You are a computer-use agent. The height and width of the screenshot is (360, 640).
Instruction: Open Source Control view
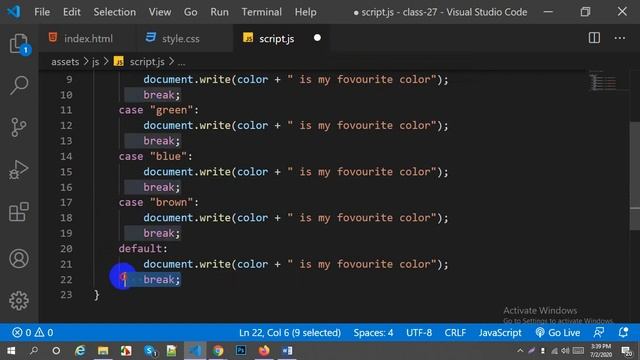pos(19,127)
